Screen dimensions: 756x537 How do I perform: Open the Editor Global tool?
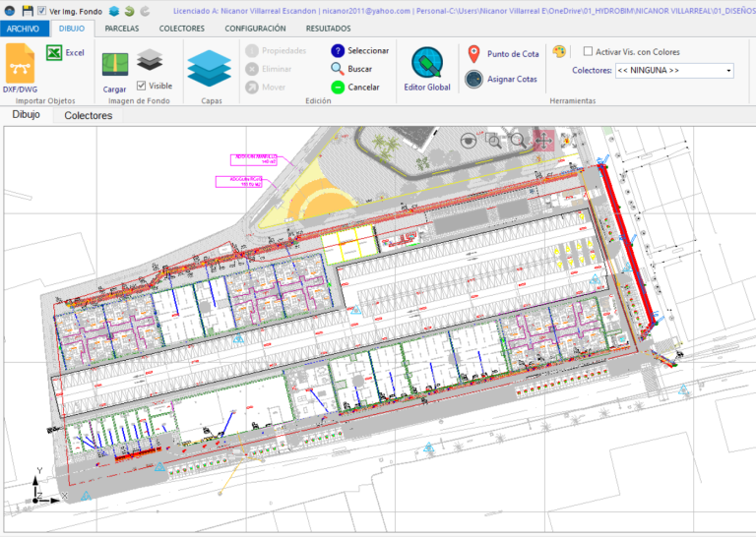click(x=426, y=69)
